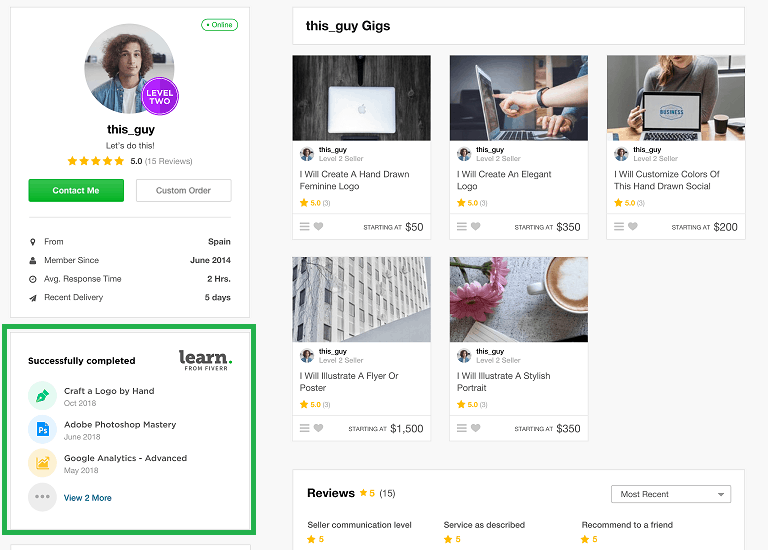
Task: Click Seller communication level rating star
Action: [311, 539]
